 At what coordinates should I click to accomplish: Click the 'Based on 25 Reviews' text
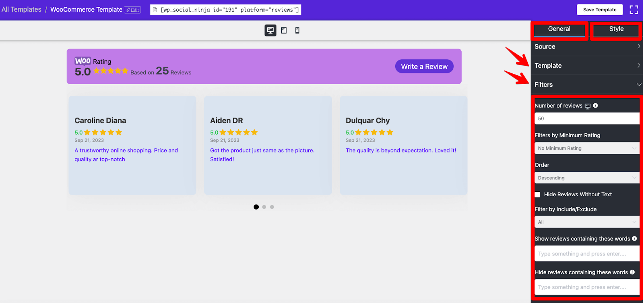[161, 71]
